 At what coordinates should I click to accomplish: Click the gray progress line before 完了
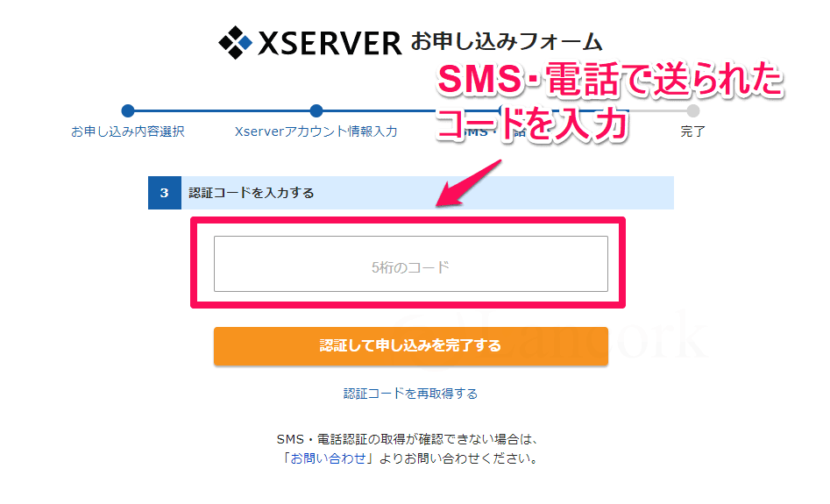tap(658, 110)
